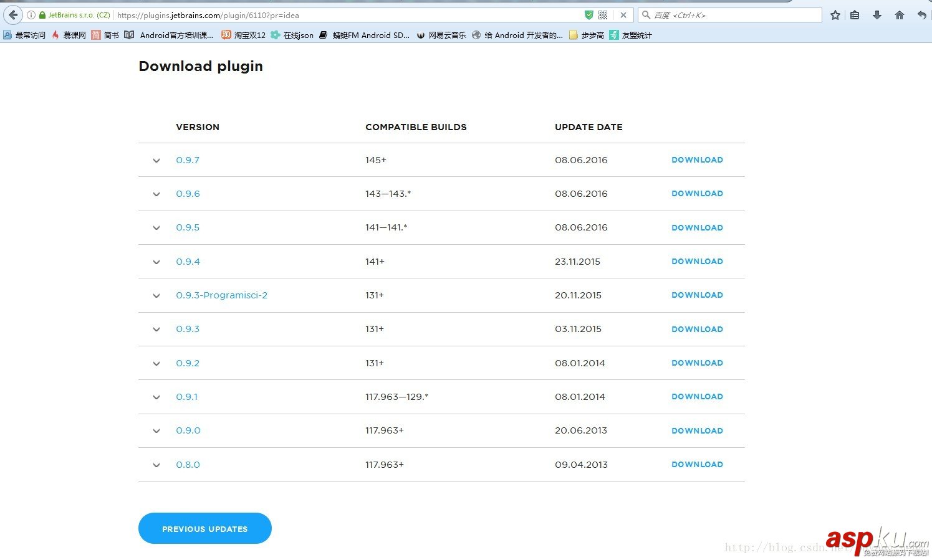This screenshot has width=932, height=560.
Task: Select the update date 23.11.2015
Action: [577, 262]
